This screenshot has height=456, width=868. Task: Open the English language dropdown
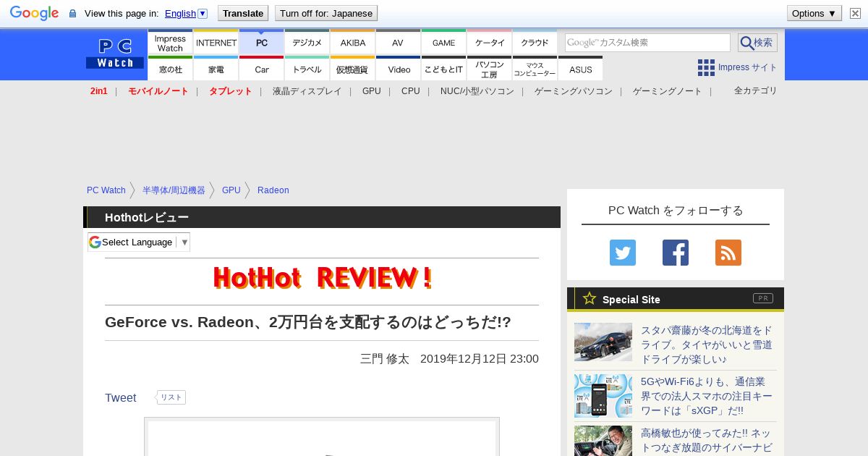pyautogui.click(x=186, y=13)
